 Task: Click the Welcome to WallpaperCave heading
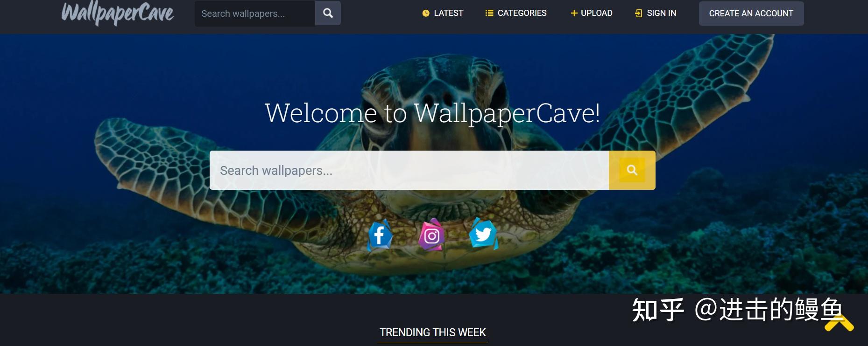(432, 113)
